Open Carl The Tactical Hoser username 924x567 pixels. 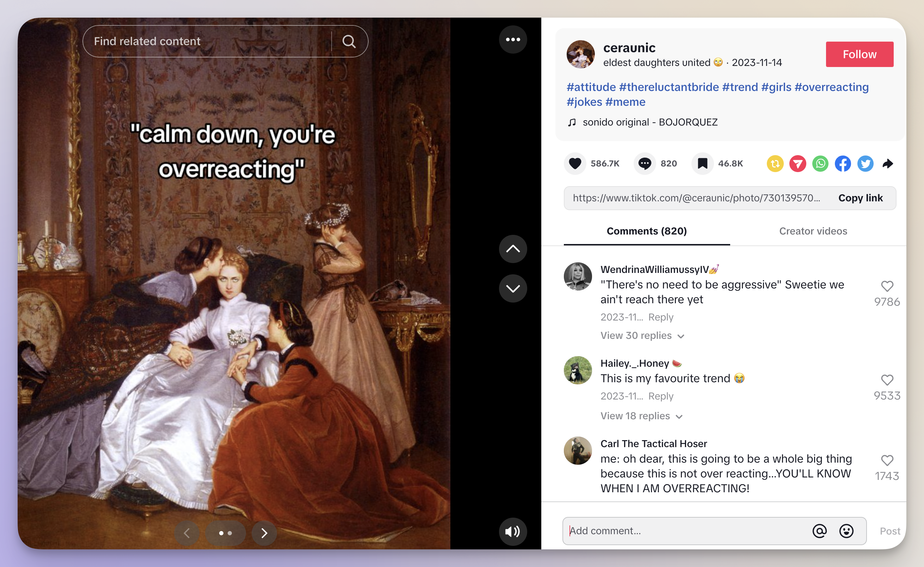pos(654,444)
